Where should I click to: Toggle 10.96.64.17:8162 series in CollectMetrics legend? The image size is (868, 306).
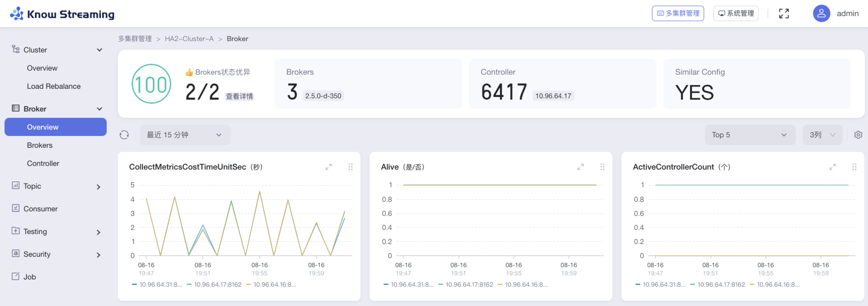click(217, 284)
